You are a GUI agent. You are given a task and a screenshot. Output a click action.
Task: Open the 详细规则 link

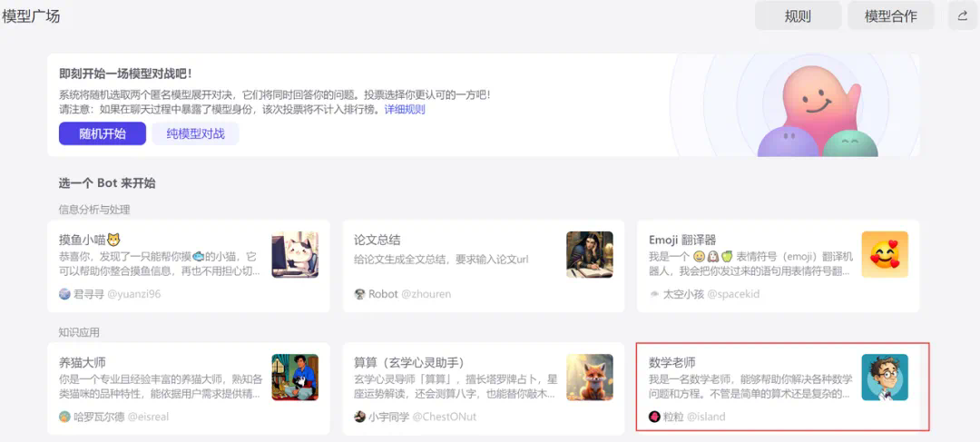pyautogui.click(x=405, y=110)
